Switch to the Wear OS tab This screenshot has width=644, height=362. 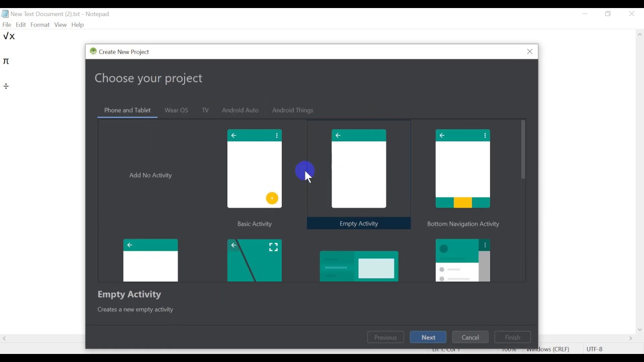click(177, 111)
